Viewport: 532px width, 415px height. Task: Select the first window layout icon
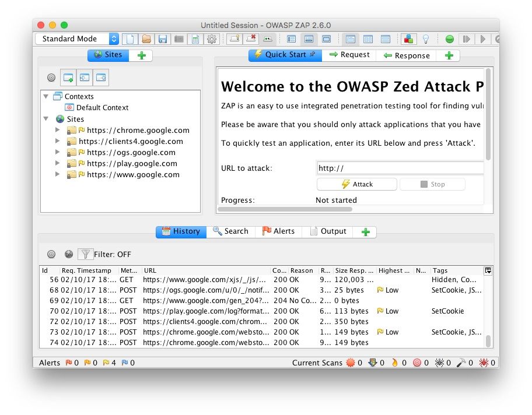(292, 39)
